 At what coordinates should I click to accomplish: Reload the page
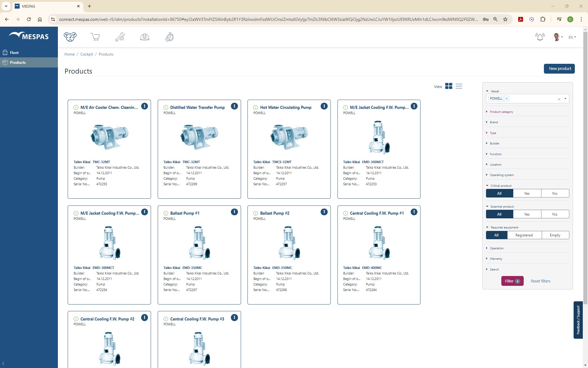point(29,19)
